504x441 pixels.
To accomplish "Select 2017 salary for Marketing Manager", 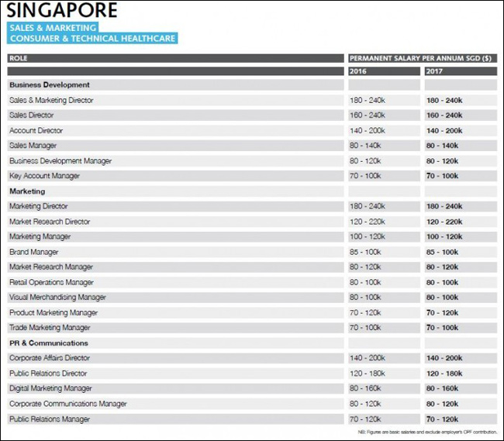I will coord(444,236).
